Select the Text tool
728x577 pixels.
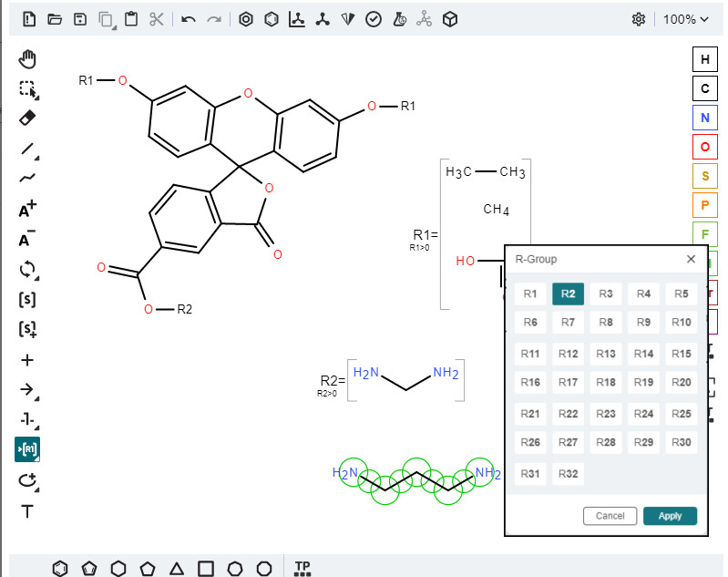[27, 511]
